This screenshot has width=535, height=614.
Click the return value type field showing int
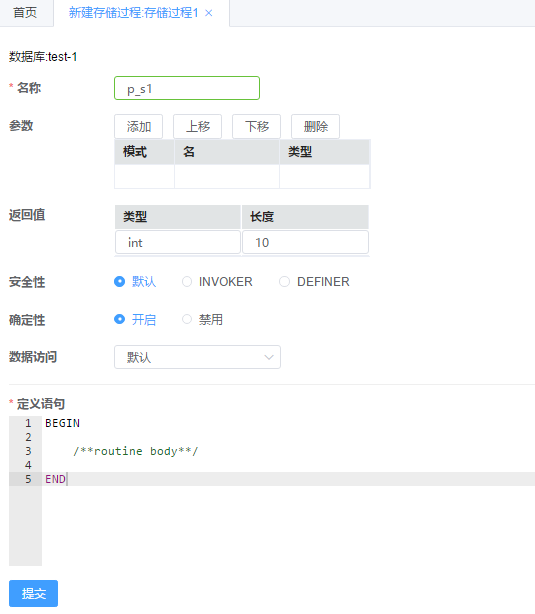pos(178,242)
